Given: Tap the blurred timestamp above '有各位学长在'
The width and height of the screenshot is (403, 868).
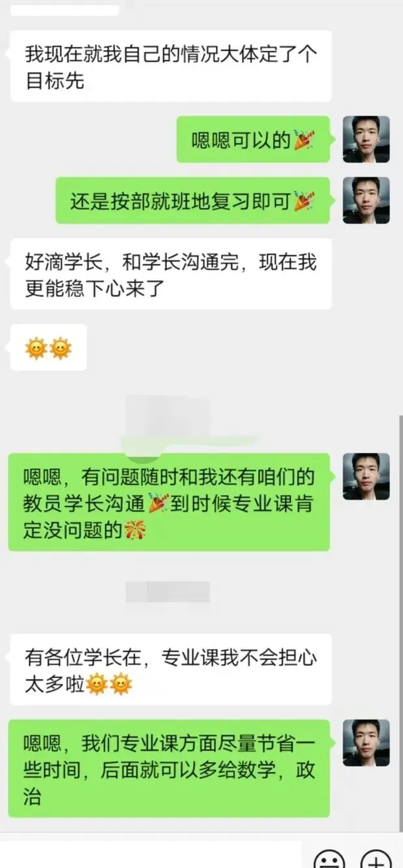Looking at the screenshot, I should tap(168, 592).
